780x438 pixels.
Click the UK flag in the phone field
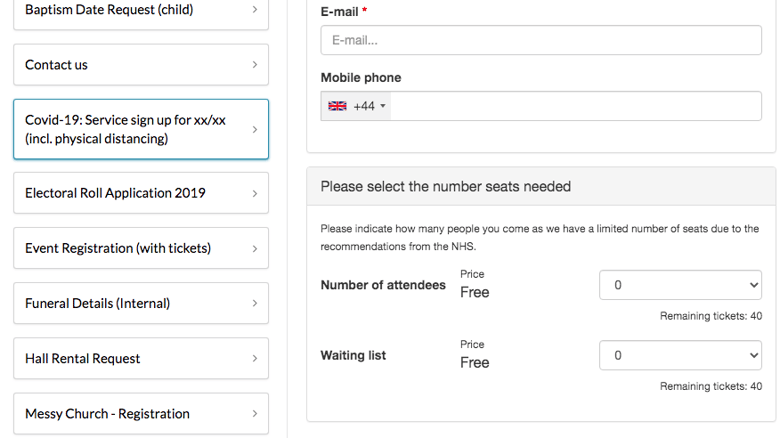pyautogui.click(x=337, y=106)
